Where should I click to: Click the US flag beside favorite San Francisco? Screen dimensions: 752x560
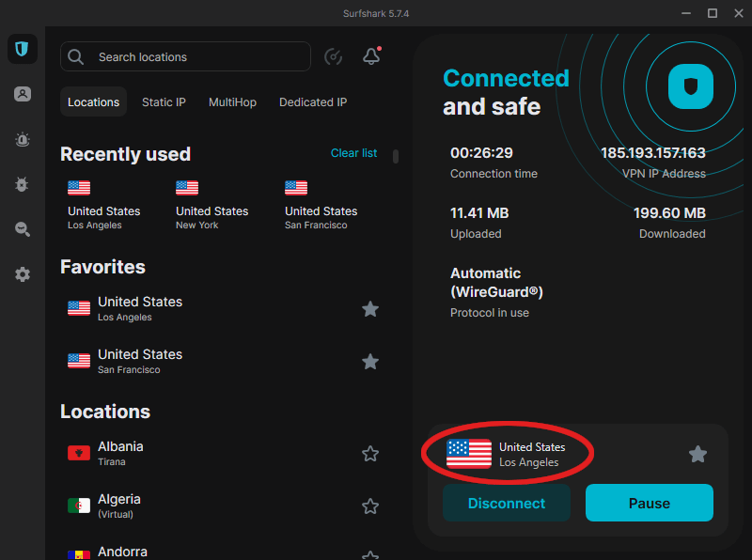click(79, 361)
